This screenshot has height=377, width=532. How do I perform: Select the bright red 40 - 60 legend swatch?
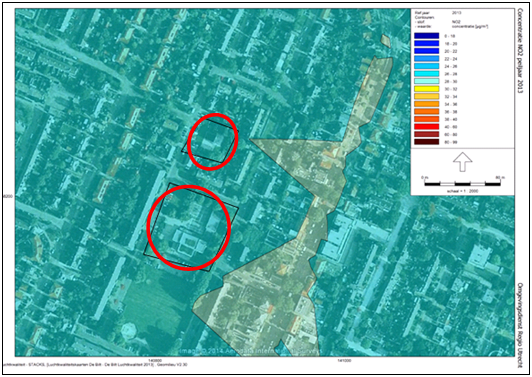tap(426, 127)
